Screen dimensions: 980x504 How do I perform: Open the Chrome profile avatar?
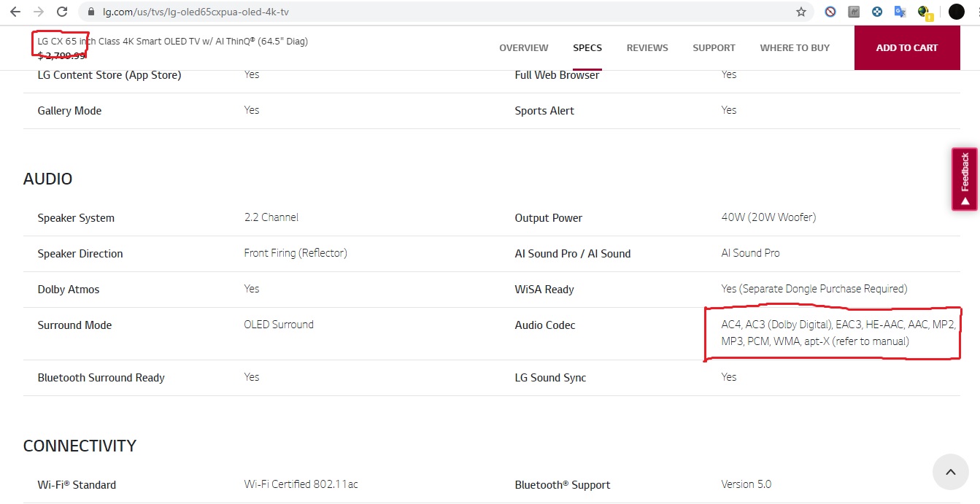tap(956, 12)
